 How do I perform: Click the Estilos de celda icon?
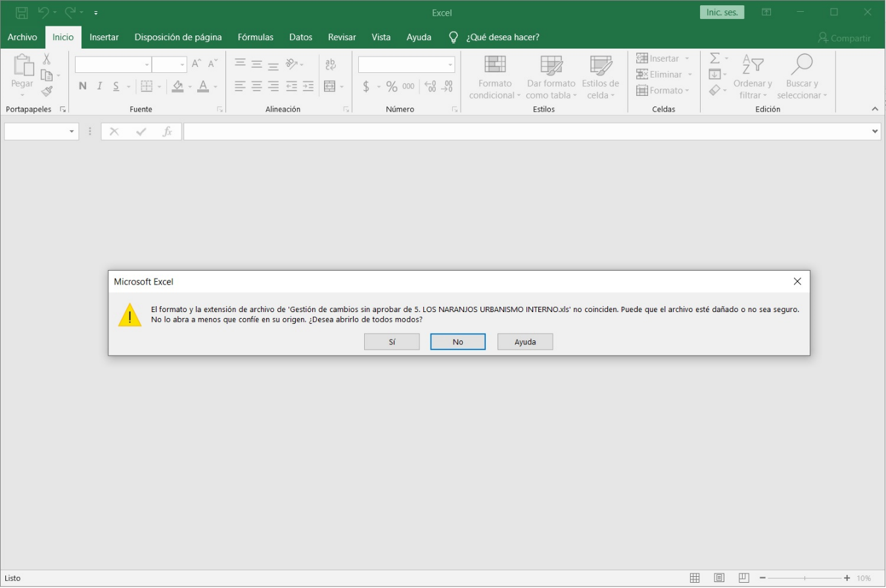pos(601,64)
